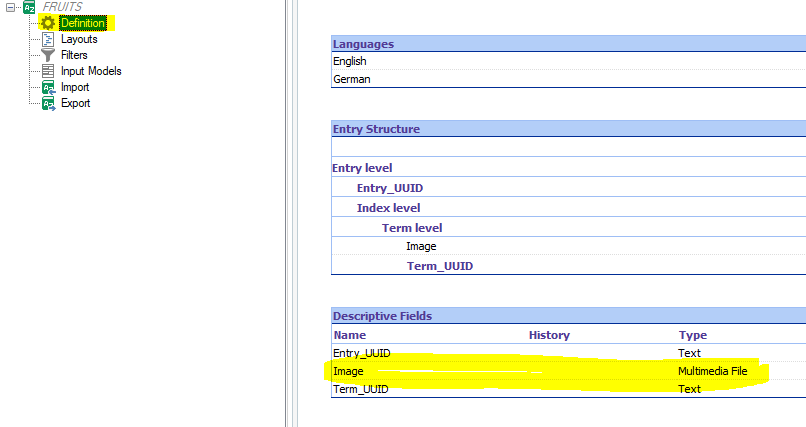The height and width of the screenshot is (427, 806).
Task: Click the Export icon
Action: tap(47, 103)
